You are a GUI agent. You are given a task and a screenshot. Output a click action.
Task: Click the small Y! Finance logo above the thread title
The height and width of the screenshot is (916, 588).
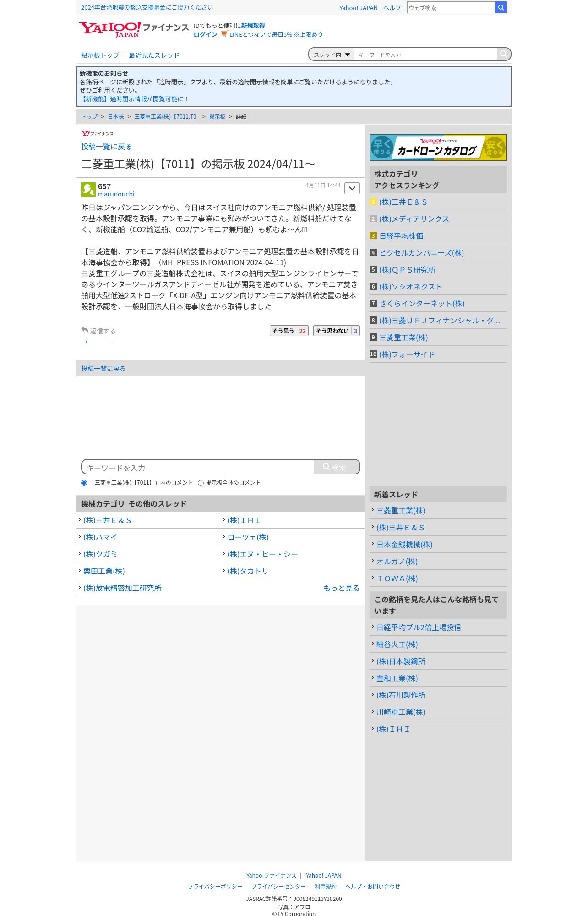97,133
